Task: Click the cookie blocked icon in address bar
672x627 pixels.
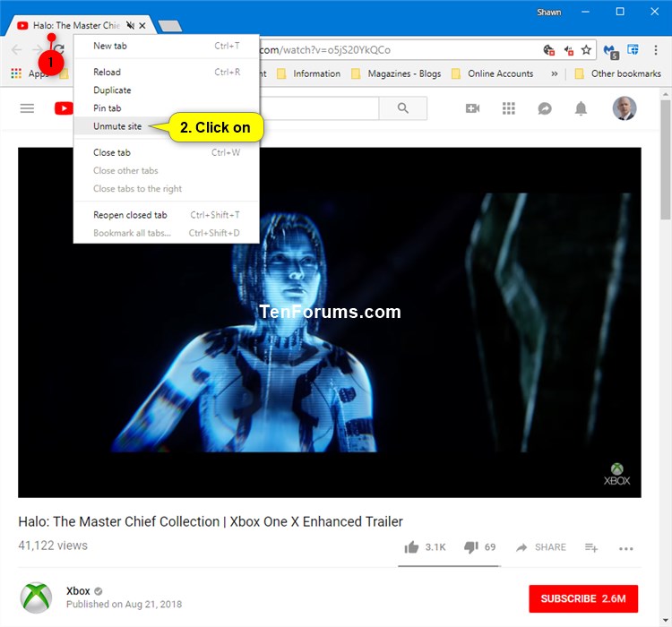Action: click(x=549, y=50)
